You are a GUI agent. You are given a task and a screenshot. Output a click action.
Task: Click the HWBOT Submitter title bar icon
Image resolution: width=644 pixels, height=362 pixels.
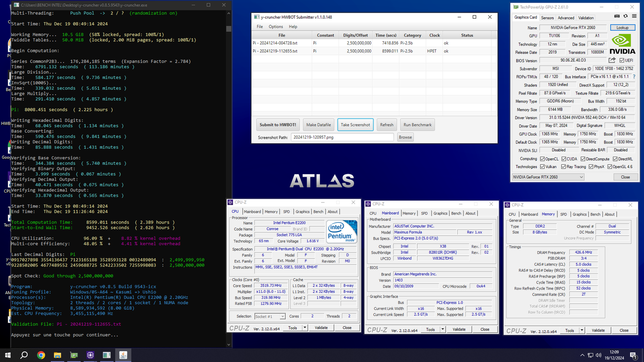257,17
